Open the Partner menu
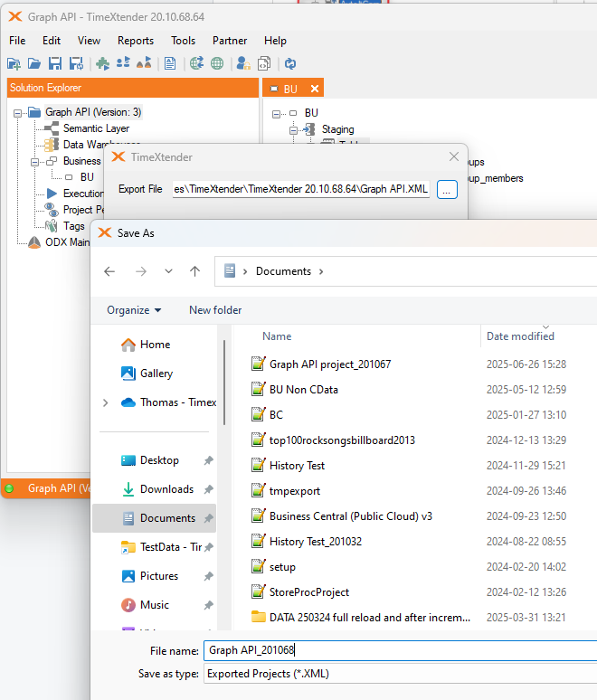 tap(230, 41)
